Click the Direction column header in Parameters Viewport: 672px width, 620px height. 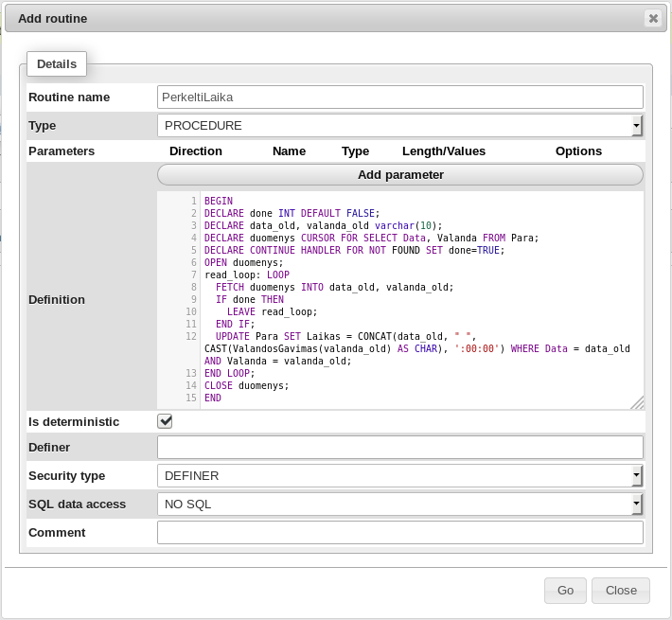(196, 151)
